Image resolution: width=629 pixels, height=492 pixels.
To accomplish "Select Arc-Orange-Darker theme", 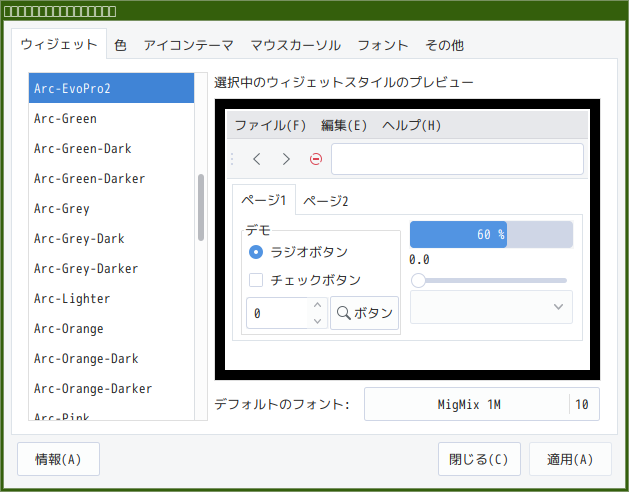I will [112, 388].
